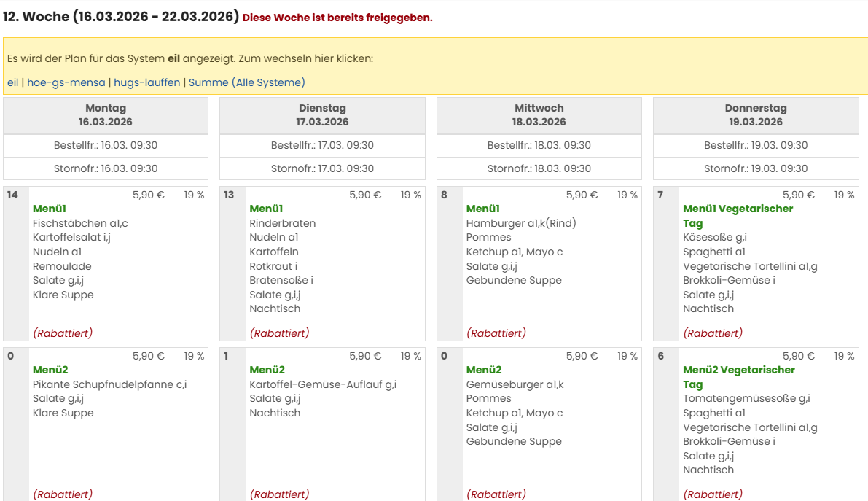868x501 pixels.
Task: Open the hugs-lauffen system plan
Action: 147,82
